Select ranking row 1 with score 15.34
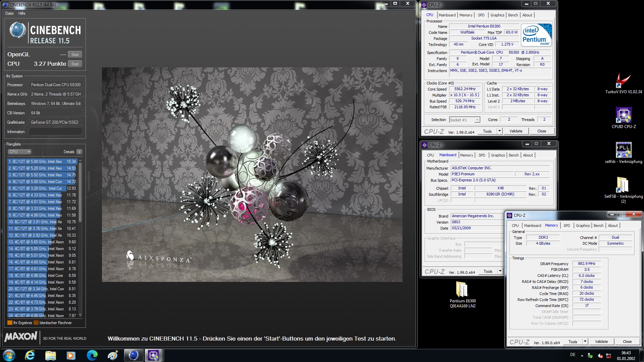644x362 pixels. coord(42,162)
